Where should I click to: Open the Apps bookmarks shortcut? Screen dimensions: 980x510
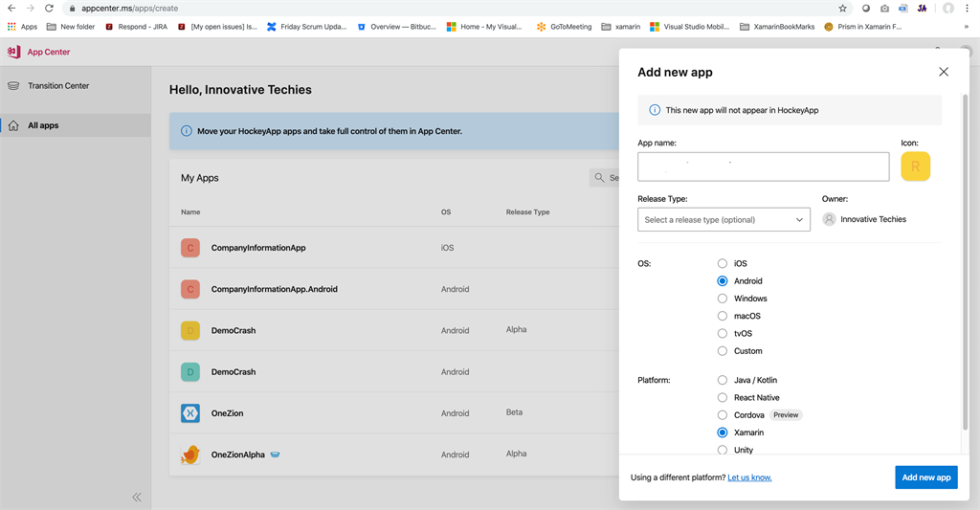point(23,27)
